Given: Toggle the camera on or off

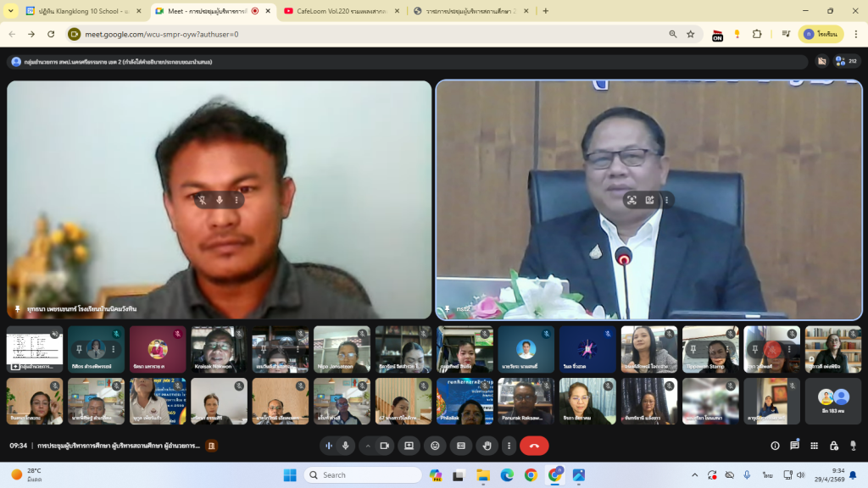Looking at the screenshot, I should (384, 446).
